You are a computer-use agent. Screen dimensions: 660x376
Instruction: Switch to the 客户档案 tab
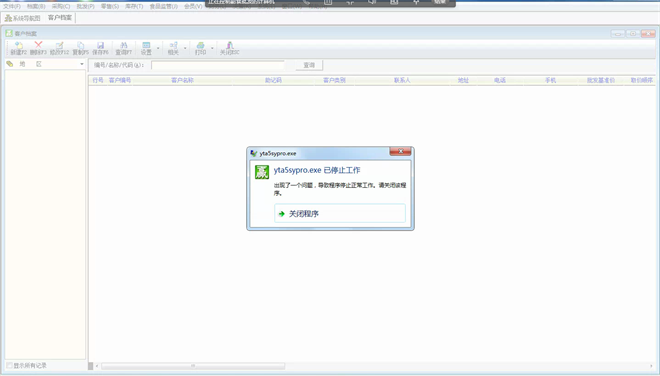[60, 18]
